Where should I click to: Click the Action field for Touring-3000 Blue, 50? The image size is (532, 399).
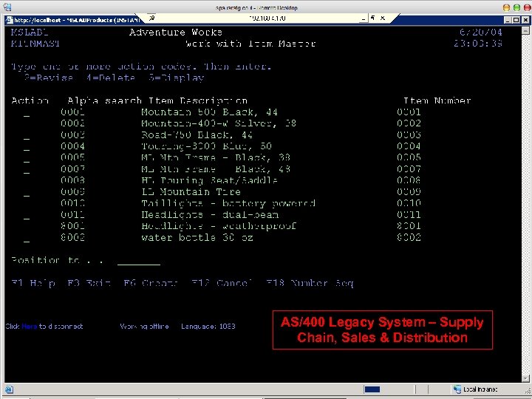point(27,148)
